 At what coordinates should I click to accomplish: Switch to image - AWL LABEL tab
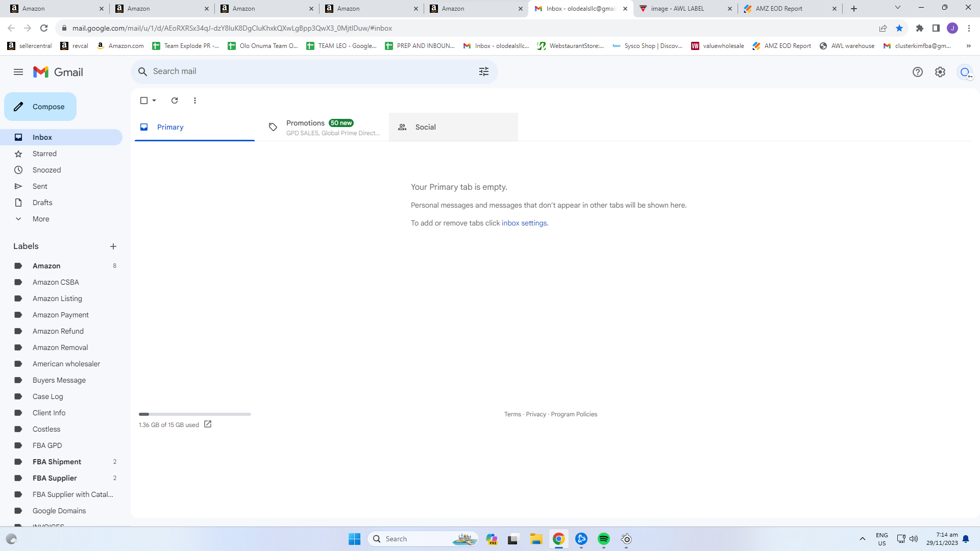pyautogui.click(x=684, y=9)
